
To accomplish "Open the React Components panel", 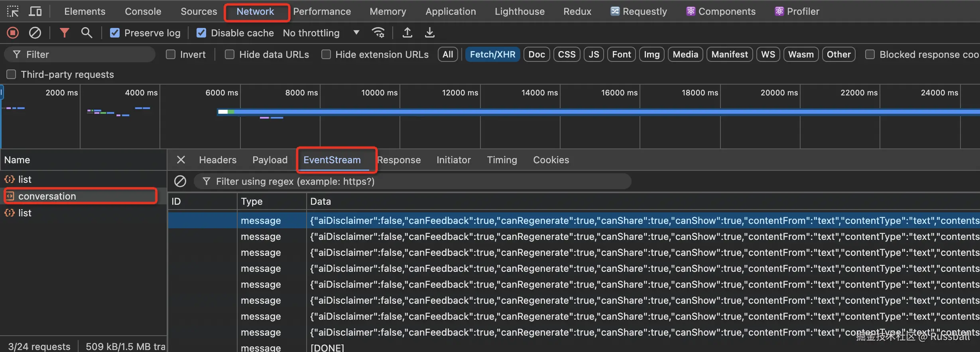I will (x=721, y=12).
